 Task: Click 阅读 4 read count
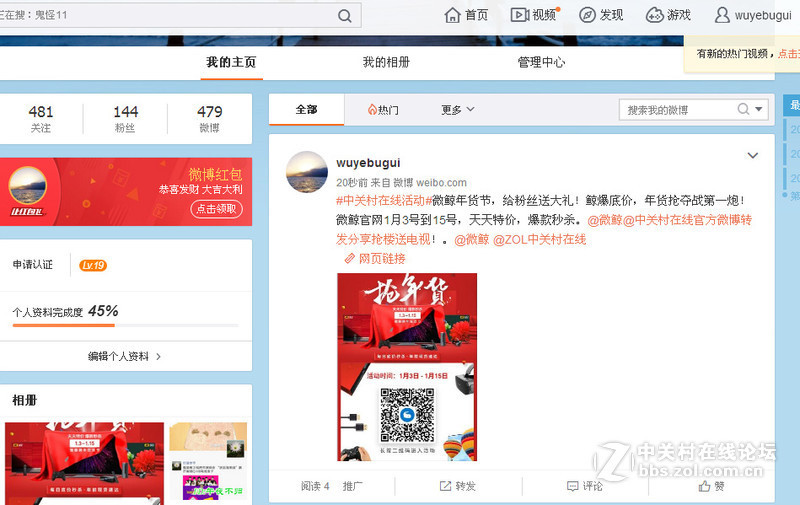[x=315, y=486]
